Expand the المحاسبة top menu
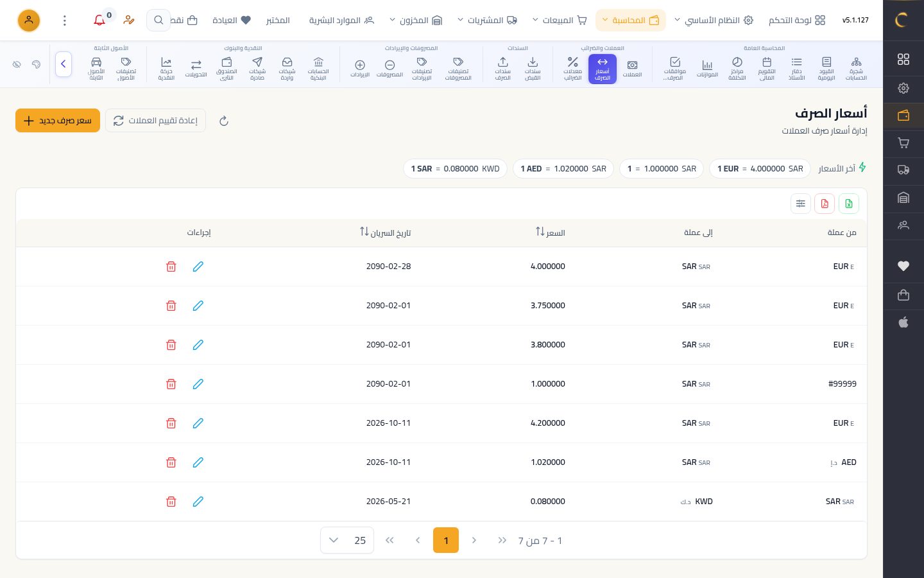 (631, 21)
